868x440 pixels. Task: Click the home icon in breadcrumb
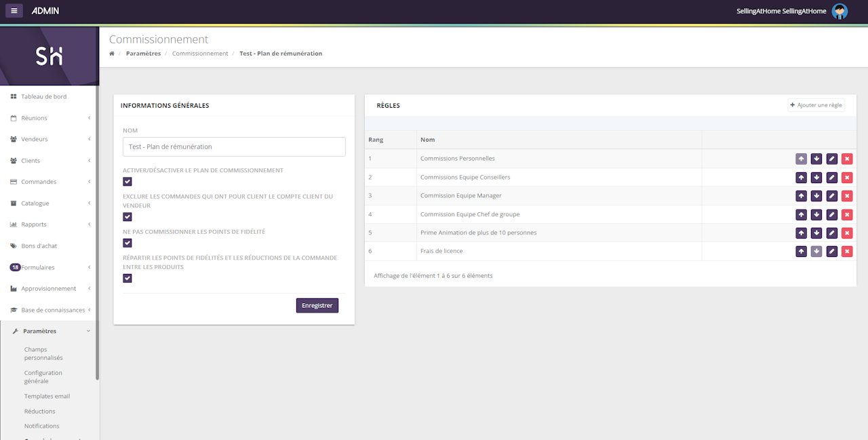click(x=112, y=54)
